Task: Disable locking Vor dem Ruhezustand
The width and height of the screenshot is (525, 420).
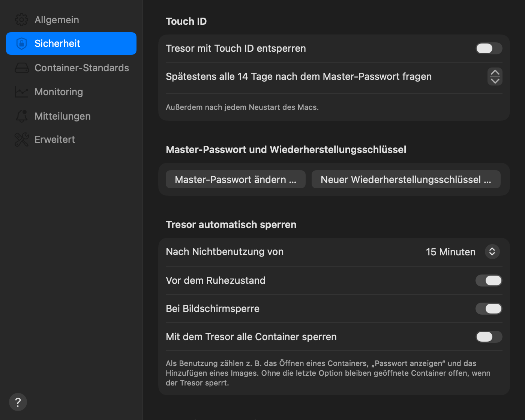Action: 489,280
